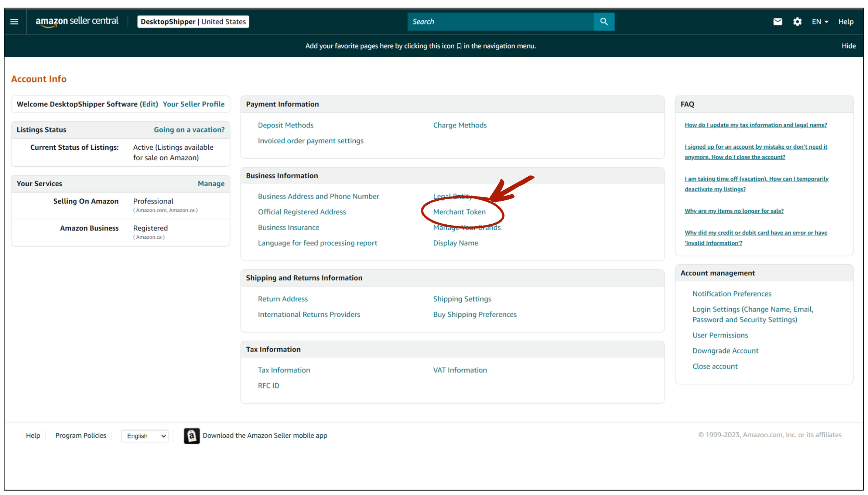
Task: Open Official Registered Address
Action: (302, 212)
